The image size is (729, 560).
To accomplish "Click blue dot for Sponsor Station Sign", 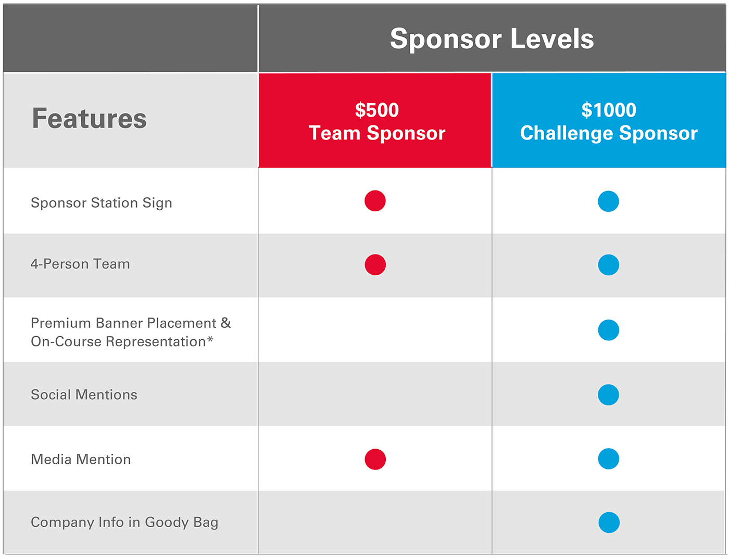I will [x=608, y=201].
